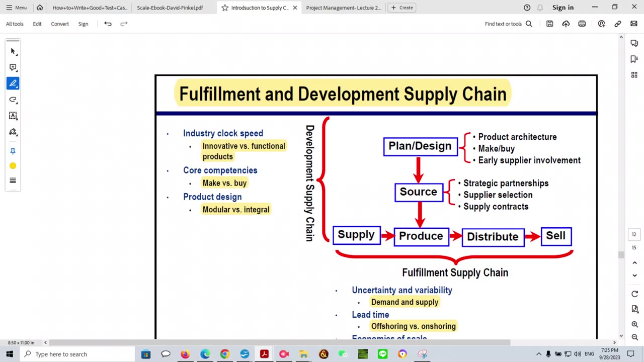Image resolution: width=644 pixels, height=362 pixels.
Task: Redo the last action
Action: click(124, 24)
